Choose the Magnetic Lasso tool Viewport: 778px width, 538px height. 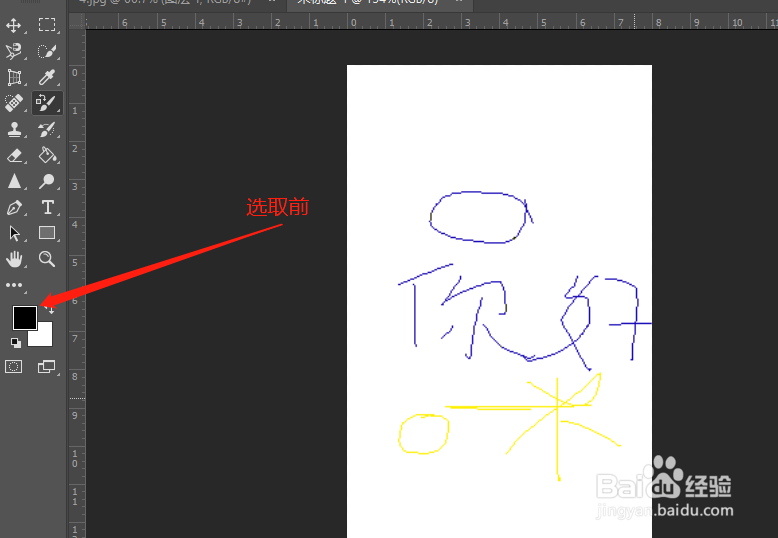[x=13, y=51]
